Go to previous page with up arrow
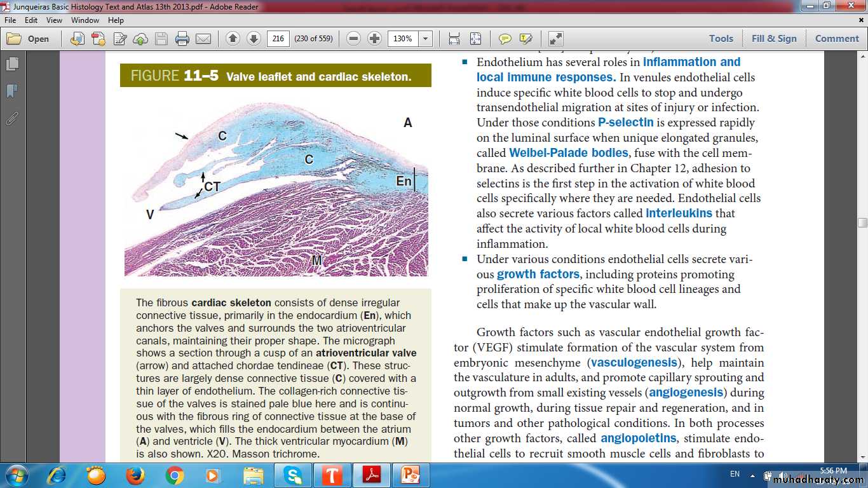The width and height of the screenshot is (868, 488). click(x=233, y=39)
